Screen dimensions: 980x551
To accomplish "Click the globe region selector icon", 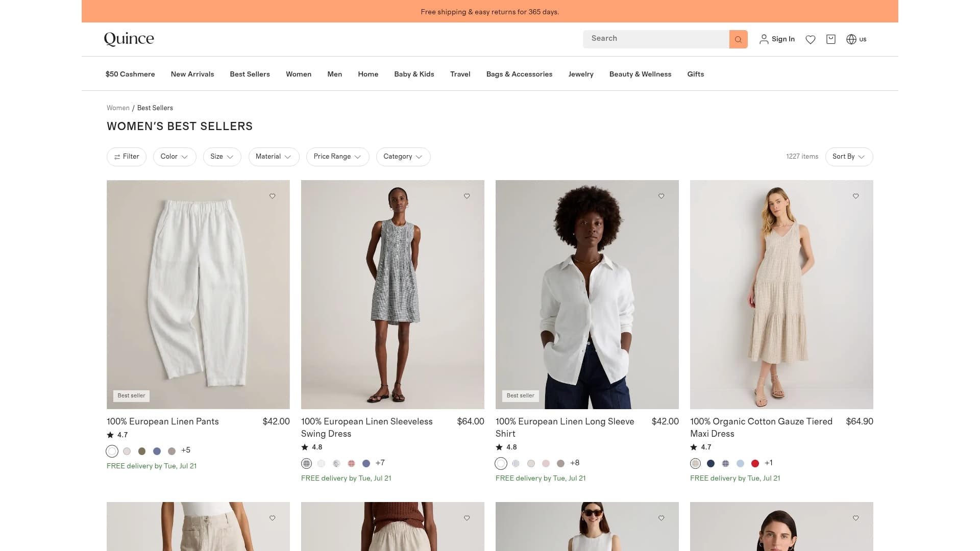I will click(x=851, y=39).
